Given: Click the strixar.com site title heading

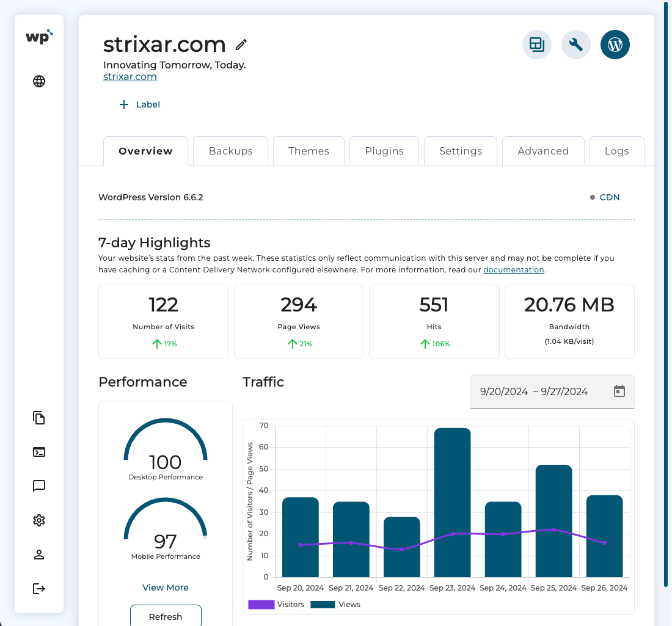Looking at the screenshot, I should pyautogui.click(x=164, y=45).
